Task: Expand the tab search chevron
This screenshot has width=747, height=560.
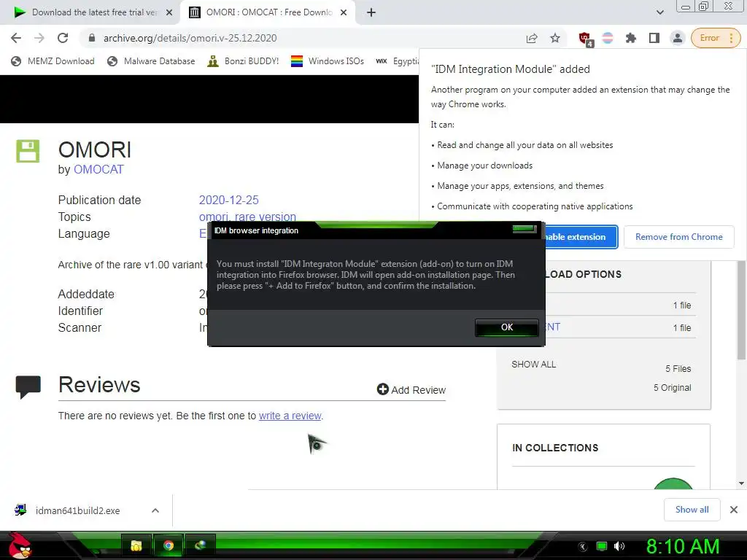Action: tap(659, 12)
